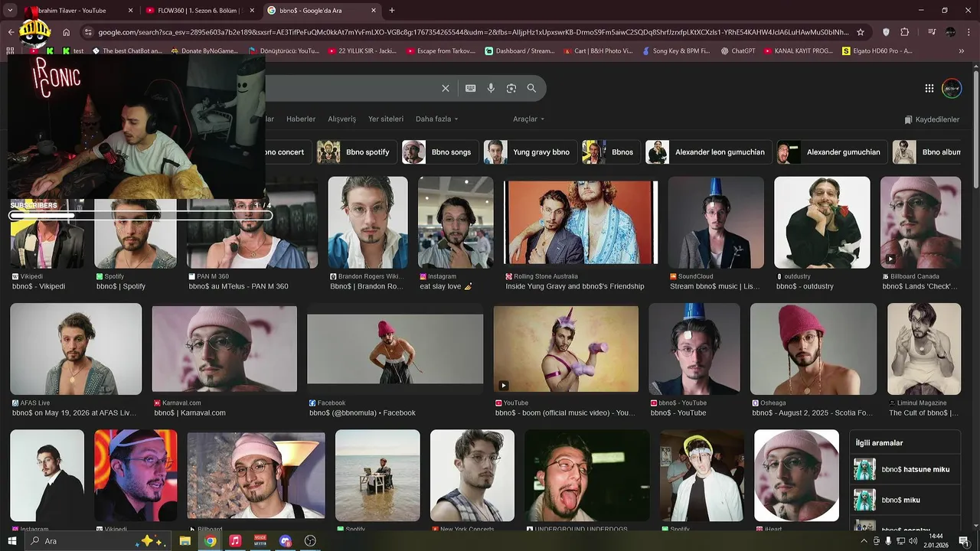Image resolution: width=980 pixels, height=551 pixels.
Task: Switch to the Alışveriş tab
Action: click(342, 119)
